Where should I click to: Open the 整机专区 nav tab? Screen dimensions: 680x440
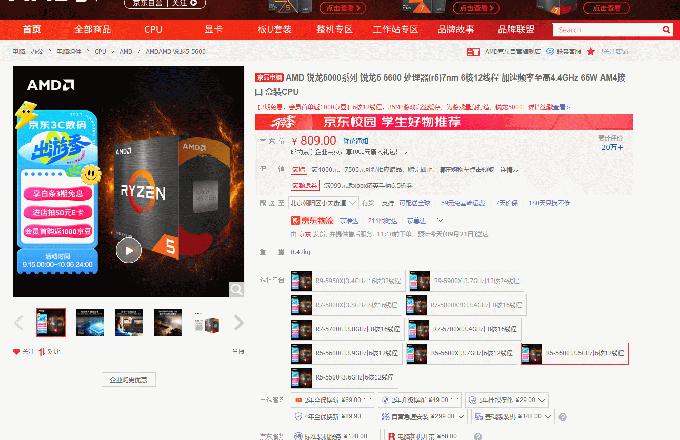pos(334,29)
